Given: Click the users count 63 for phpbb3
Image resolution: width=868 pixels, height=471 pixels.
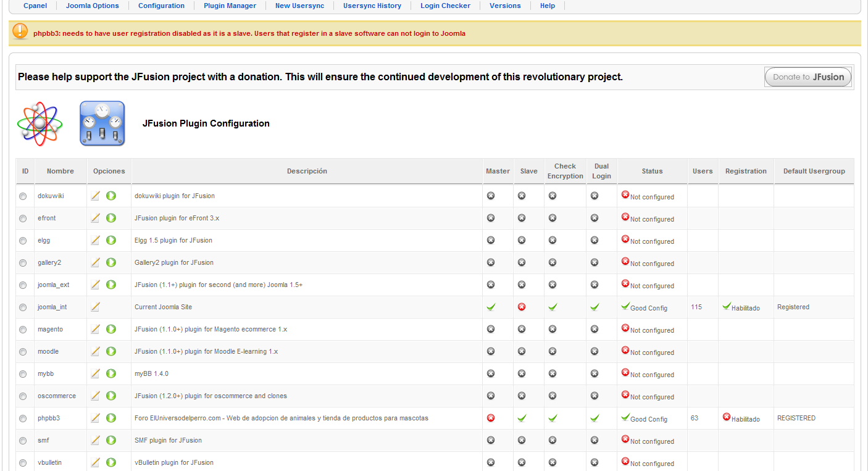Looking at the screenshot, I should pyautogui.click(x=695, y=418).
